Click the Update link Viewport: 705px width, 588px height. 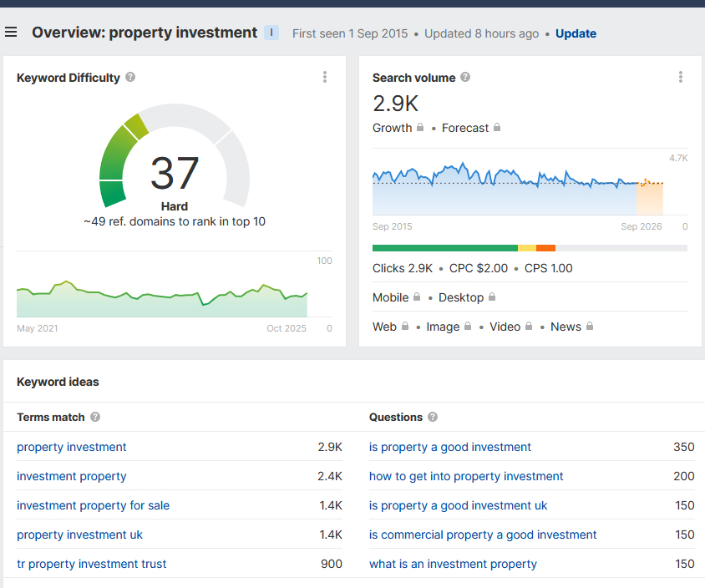point(576,33)
